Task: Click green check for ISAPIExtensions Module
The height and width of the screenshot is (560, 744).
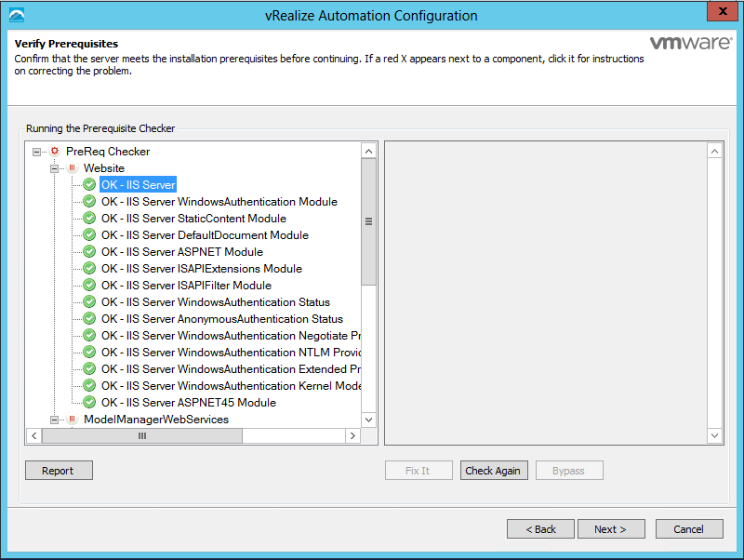Action: 89,268
